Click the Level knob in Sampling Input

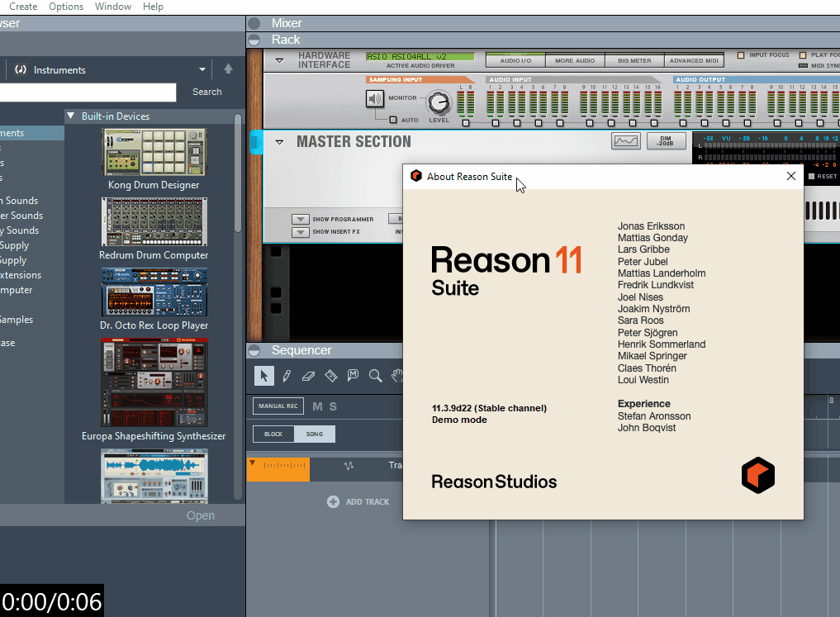pyautogui.click(x=439, y=102)
